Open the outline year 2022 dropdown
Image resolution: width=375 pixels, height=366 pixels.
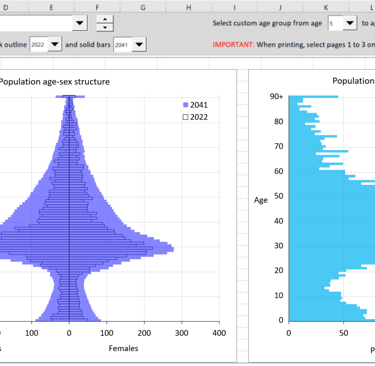click(x=55, y=44)
